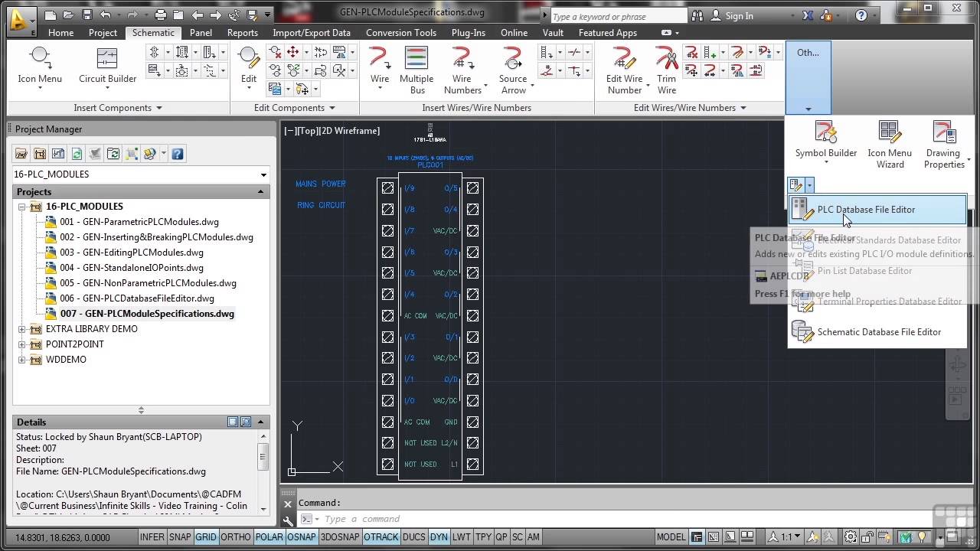Select the Trim Wire tool
This screenshot has width=980, height=551.
pyautogui.click(x=667, y=70)
